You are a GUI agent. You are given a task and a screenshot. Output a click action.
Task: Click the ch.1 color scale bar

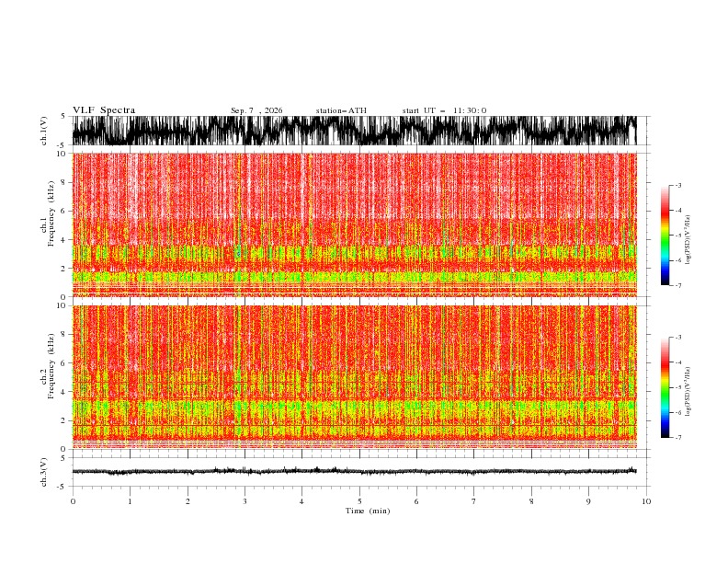pos(665,236)
